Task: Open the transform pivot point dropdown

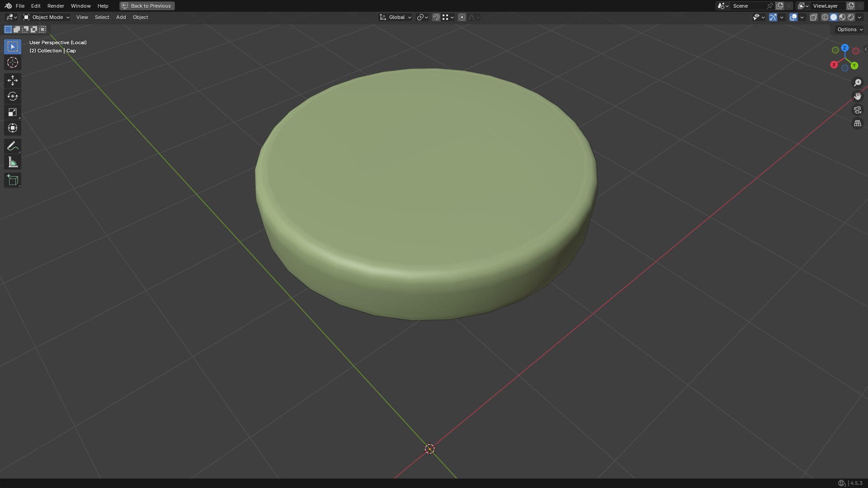Action: point(422,17)
